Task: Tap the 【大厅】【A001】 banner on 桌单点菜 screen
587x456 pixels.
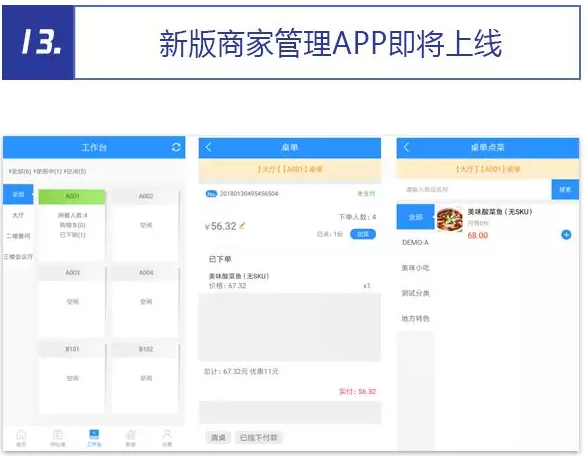Action: coord(488,169)
